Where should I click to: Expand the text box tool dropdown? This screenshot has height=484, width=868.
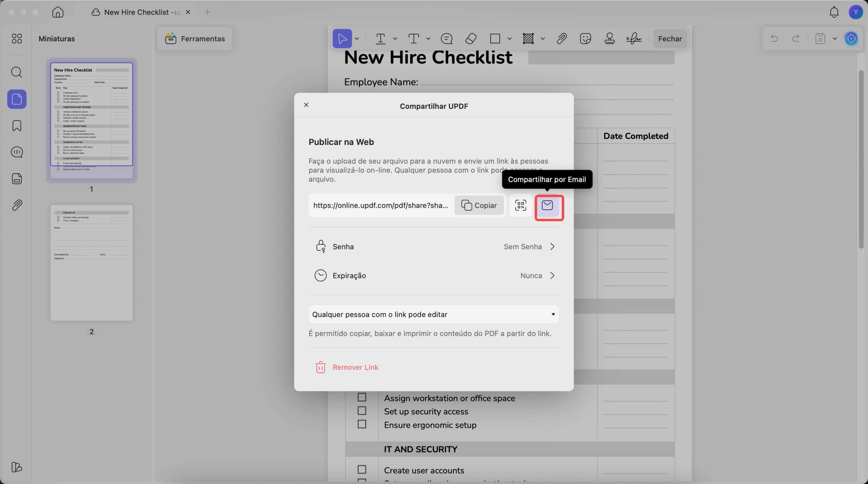pyautogui.click(x=428, y=39)
